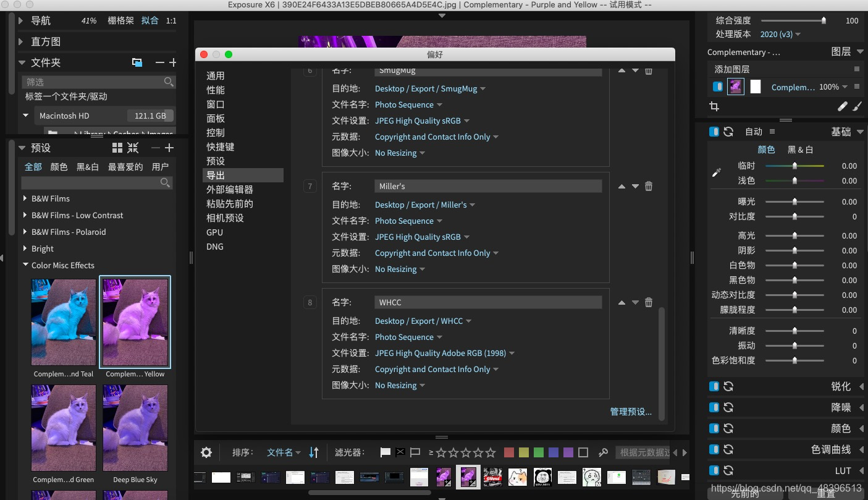
Task: Toggle visibility of the Complem layer
Action: click(718, 87)
